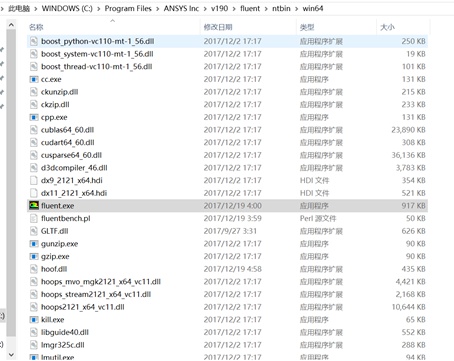The height and width of the screenshot is (361, 454).
Task: Click the 2017/9/27 3:31 date cell
Action: [230, 231]
